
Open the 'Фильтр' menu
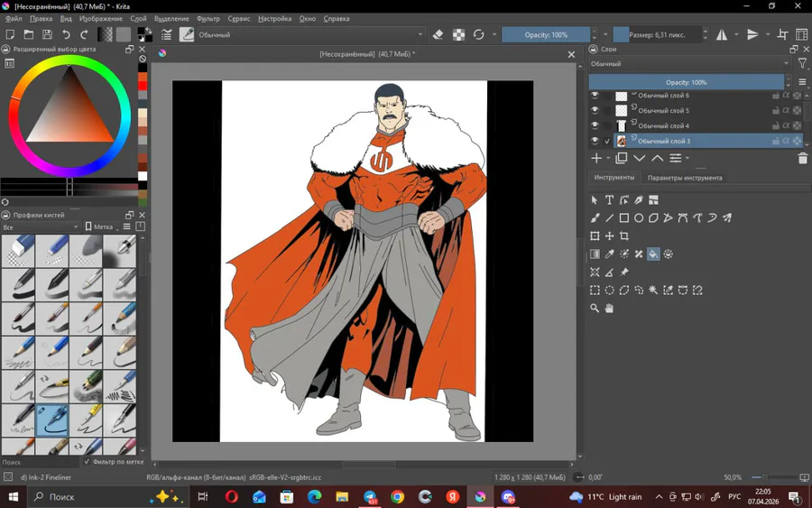[208, 18]
